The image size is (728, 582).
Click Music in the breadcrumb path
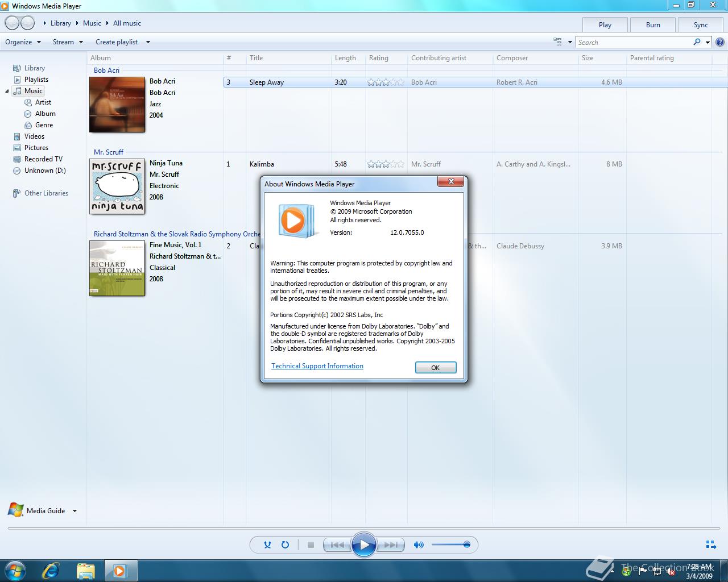pyautogui.click(x=92, y=23)
